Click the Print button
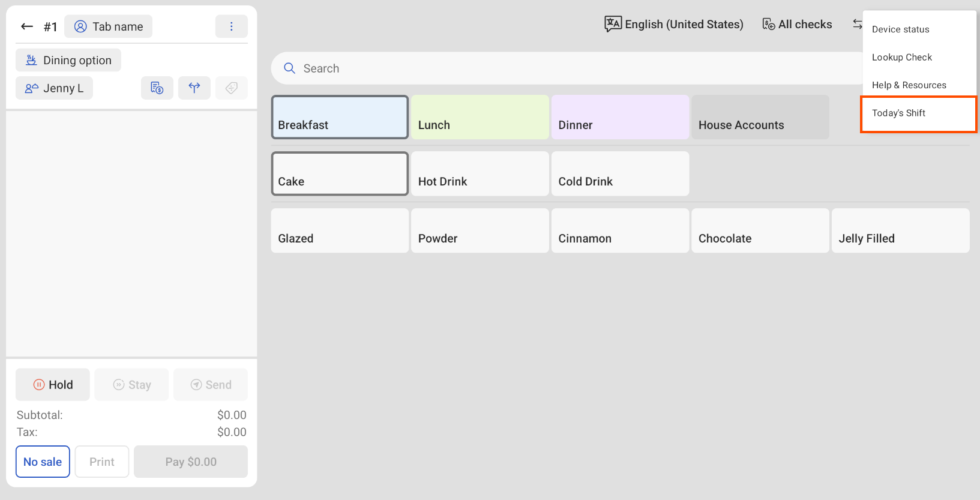The image size is (980, 500). tap(102, 462)
